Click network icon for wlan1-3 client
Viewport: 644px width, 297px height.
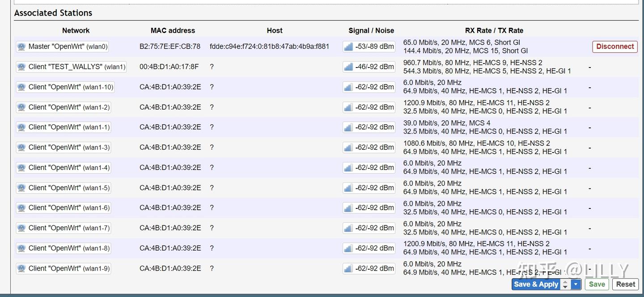coord(21,148)
